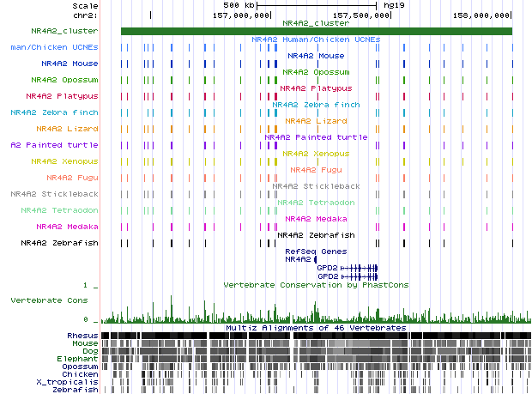Click the Vertebrate Cons left label

(x=49, y=301)
